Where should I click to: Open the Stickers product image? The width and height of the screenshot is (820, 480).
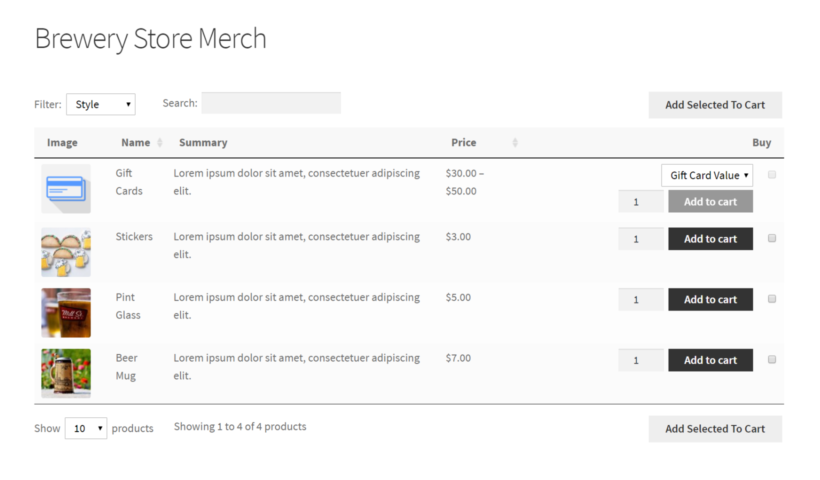coord(66,252)
